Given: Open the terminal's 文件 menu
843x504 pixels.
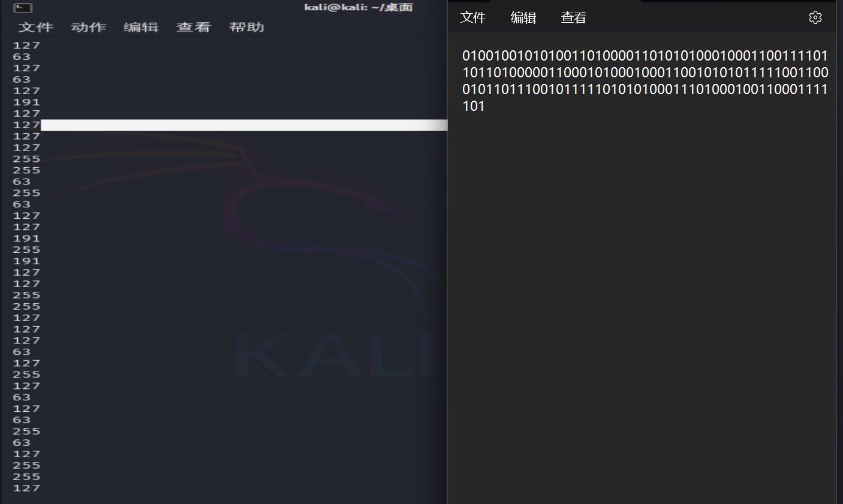Looking at the screenshot, I should [x=35, y=27].
